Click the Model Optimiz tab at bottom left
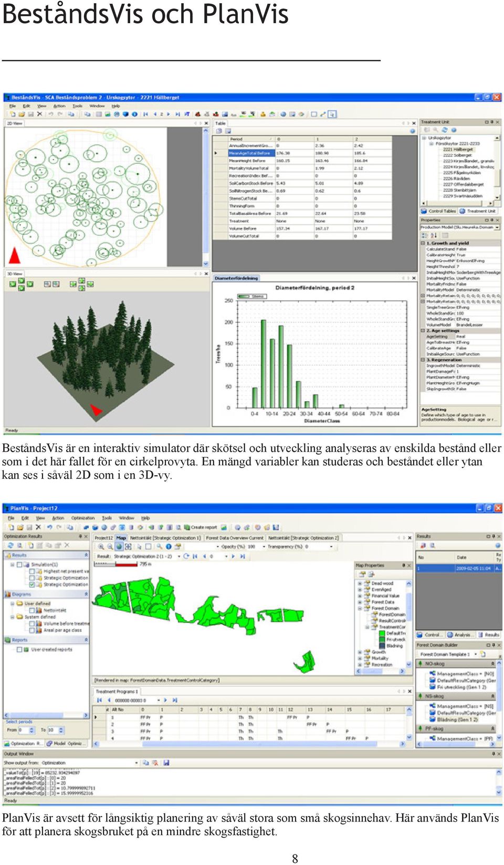 click(65, 744)
